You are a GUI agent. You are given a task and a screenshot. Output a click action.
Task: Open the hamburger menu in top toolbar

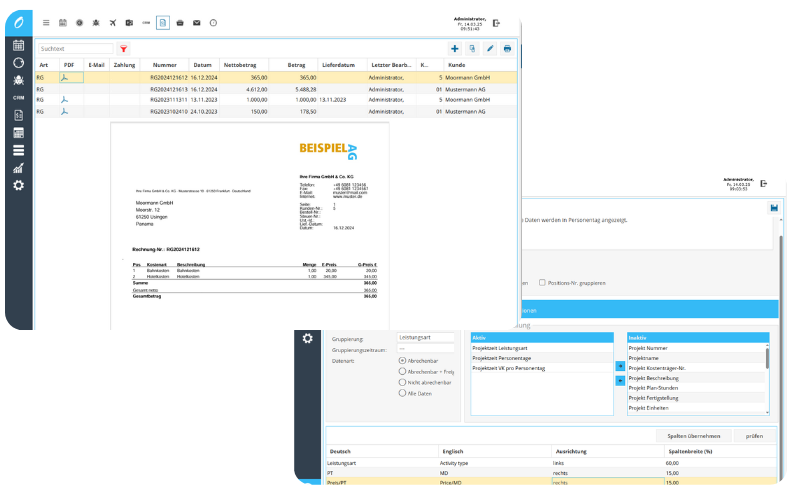coord(46,22)
